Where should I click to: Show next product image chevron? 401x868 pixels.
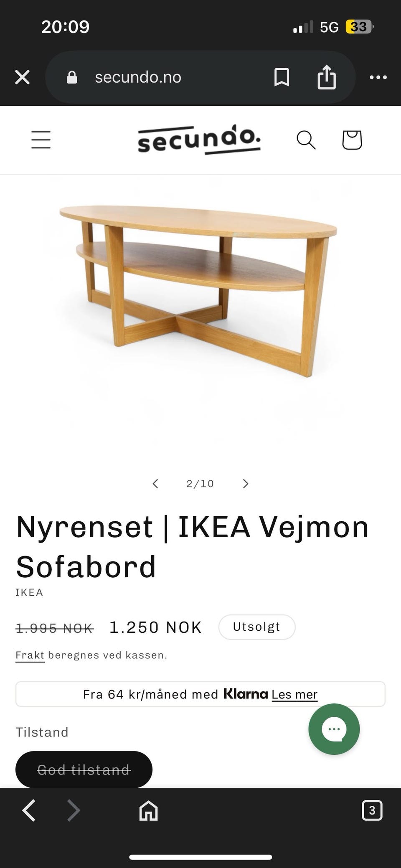tap(246, 484)
